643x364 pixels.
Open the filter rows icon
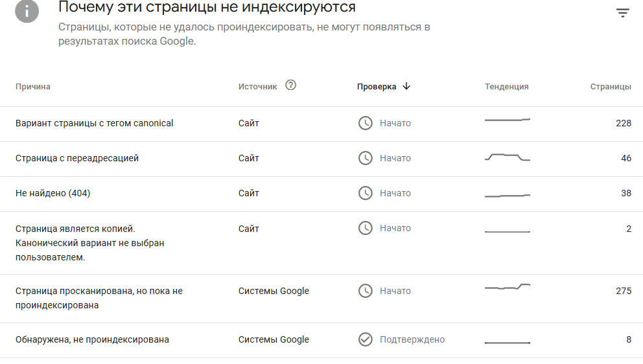click(x=622, y=13)
